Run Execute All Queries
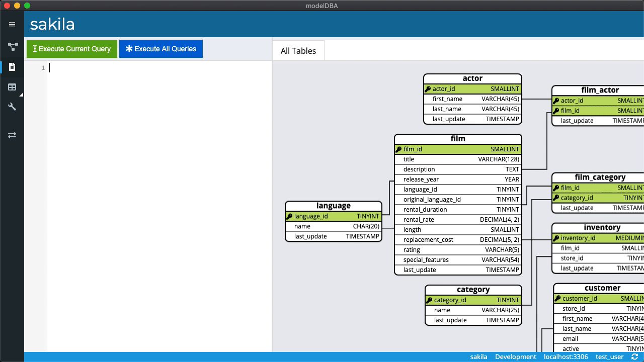Viewport: 644px width, 362px height. [161, 49]
